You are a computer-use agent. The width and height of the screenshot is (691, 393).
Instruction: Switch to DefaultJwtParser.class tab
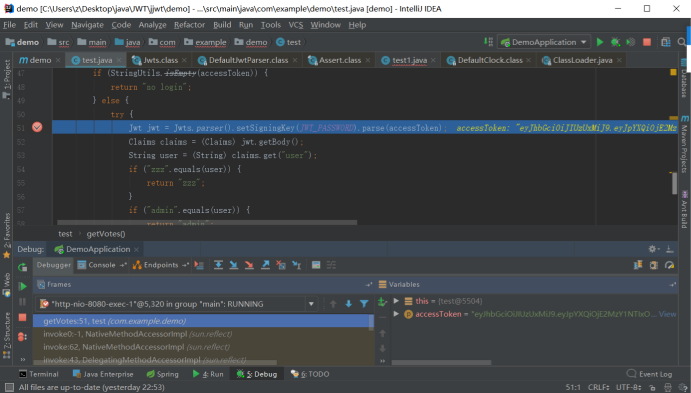pyautogui.click(x=248, y=60)
